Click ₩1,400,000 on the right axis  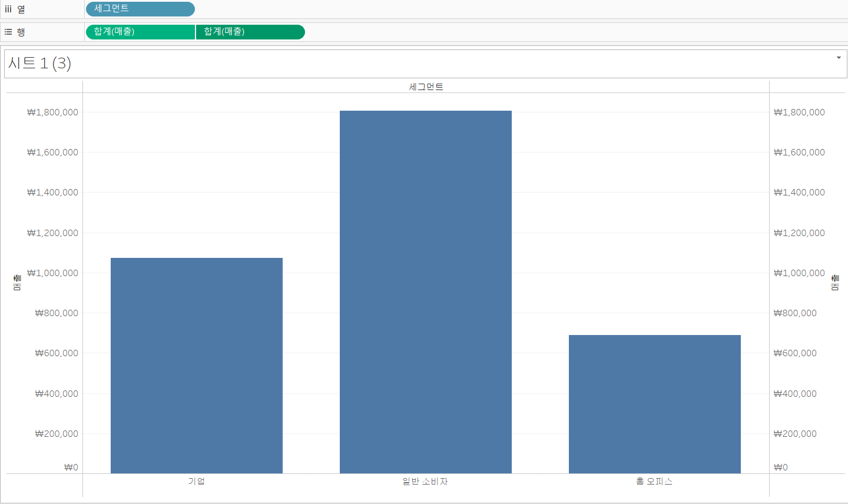click(799, 192)
